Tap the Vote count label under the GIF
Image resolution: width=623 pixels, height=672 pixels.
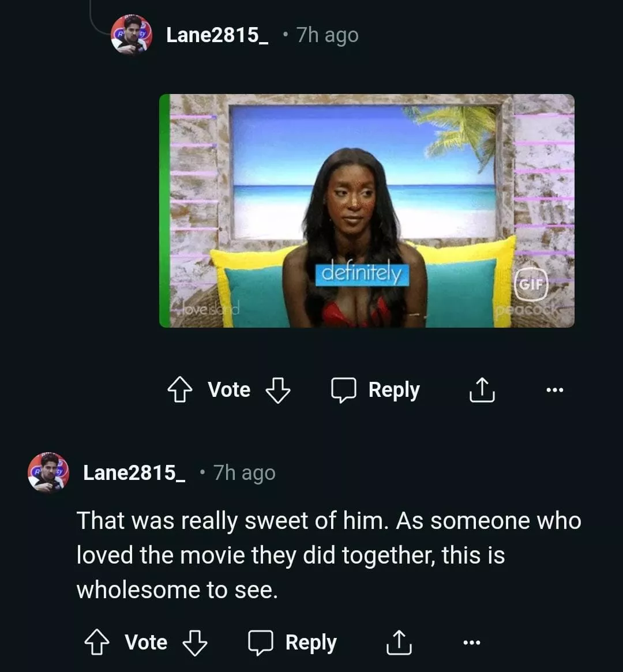pos(229,391)
